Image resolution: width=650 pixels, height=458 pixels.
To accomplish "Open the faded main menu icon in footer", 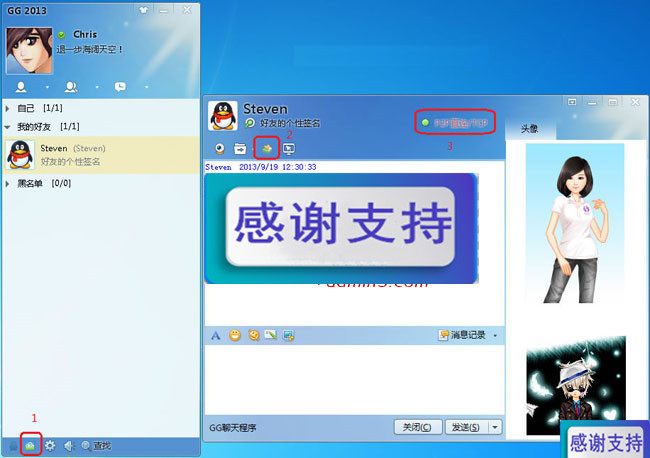I will 13,446.
